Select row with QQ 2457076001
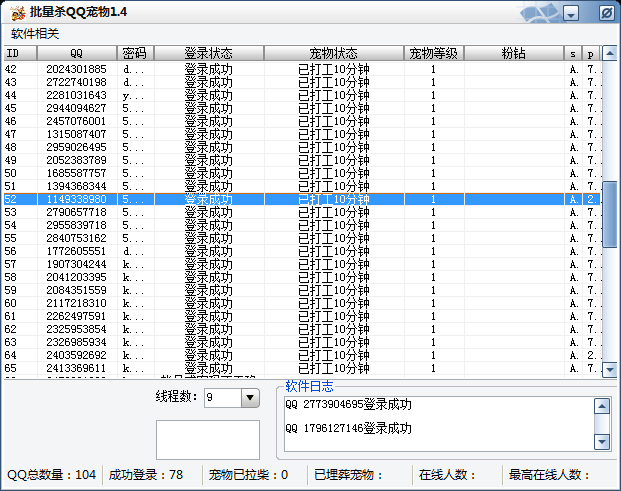 [x=302, y=121]
